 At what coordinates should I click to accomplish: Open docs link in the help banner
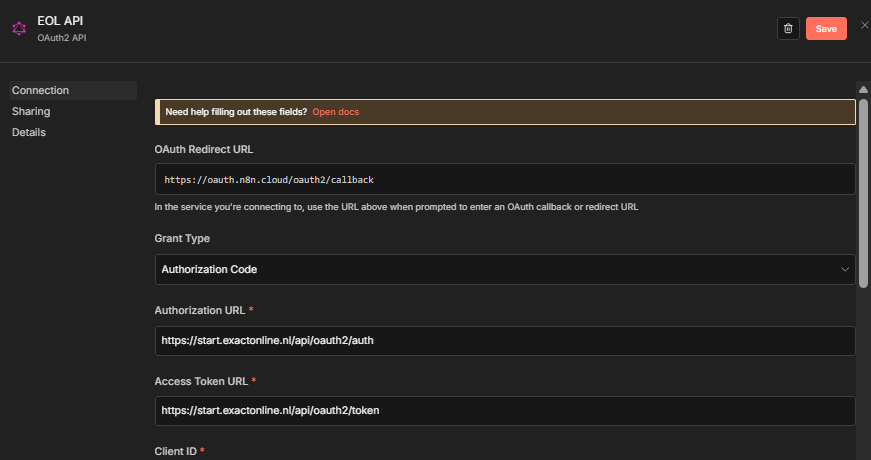click(335, 112)
